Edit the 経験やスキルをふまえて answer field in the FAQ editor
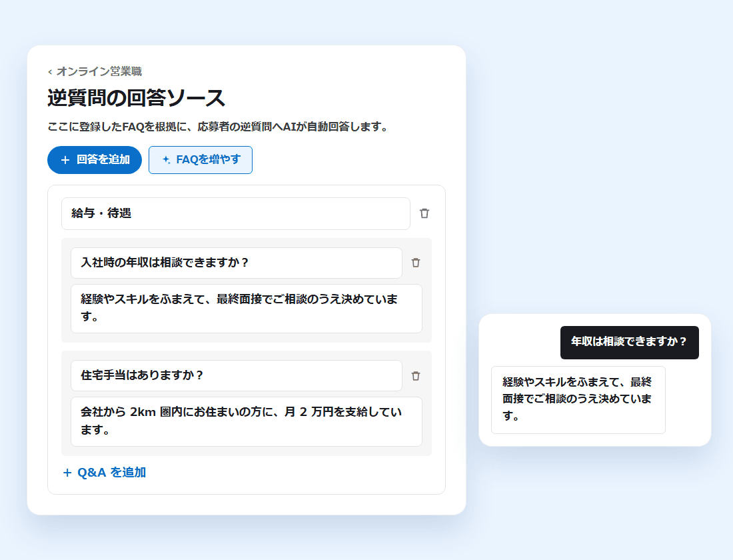Screen dimensions: 733x560 click(247, 309)
